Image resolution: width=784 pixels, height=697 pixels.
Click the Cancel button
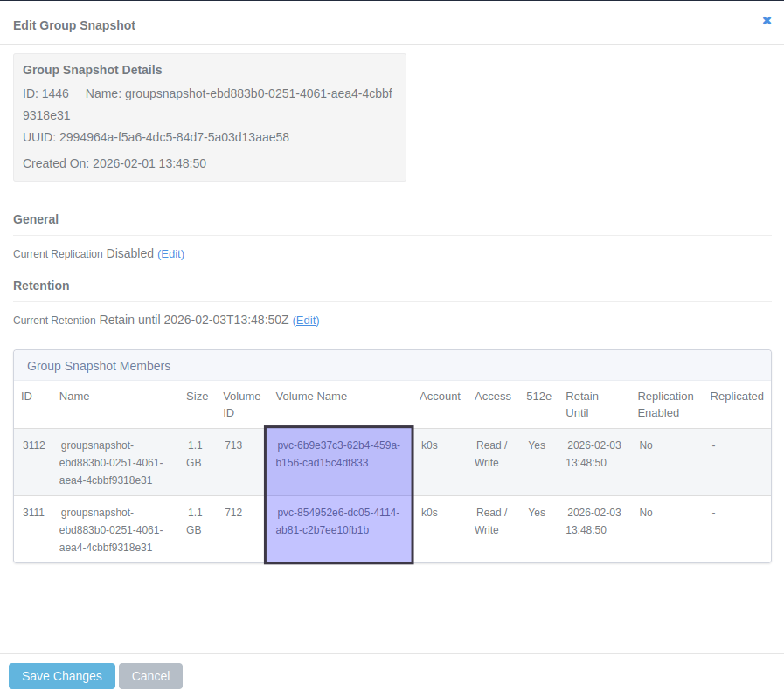[150, 676]
